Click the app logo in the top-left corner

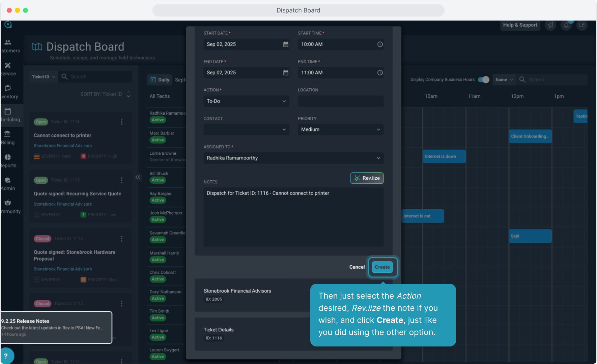point(8,24)
